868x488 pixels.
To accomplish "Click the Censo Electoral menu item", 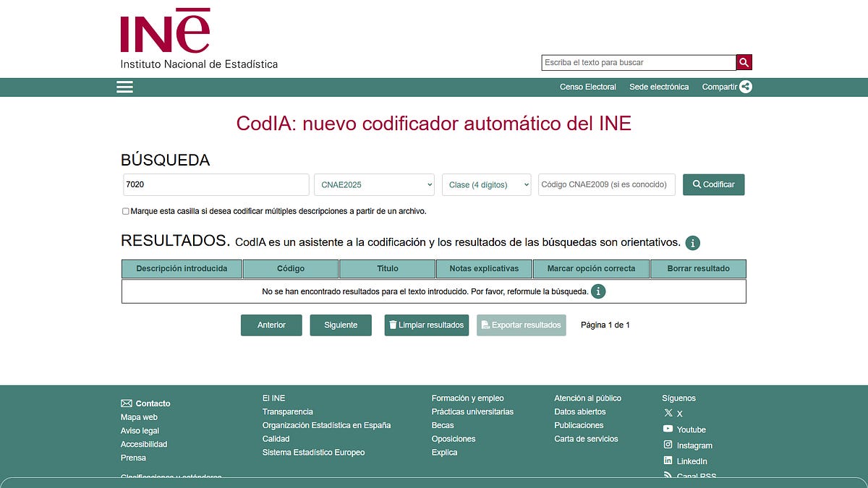I will tap(588, 87).
